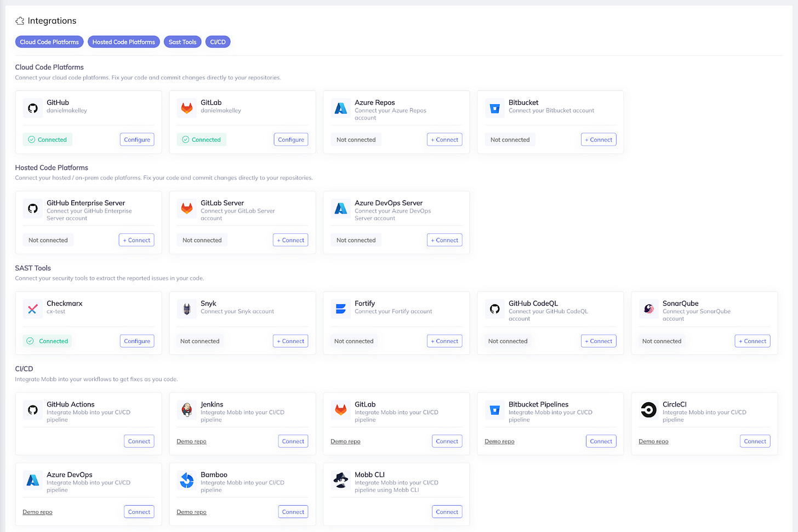Click the Snyk Not connected label

(x=200, y=341)
